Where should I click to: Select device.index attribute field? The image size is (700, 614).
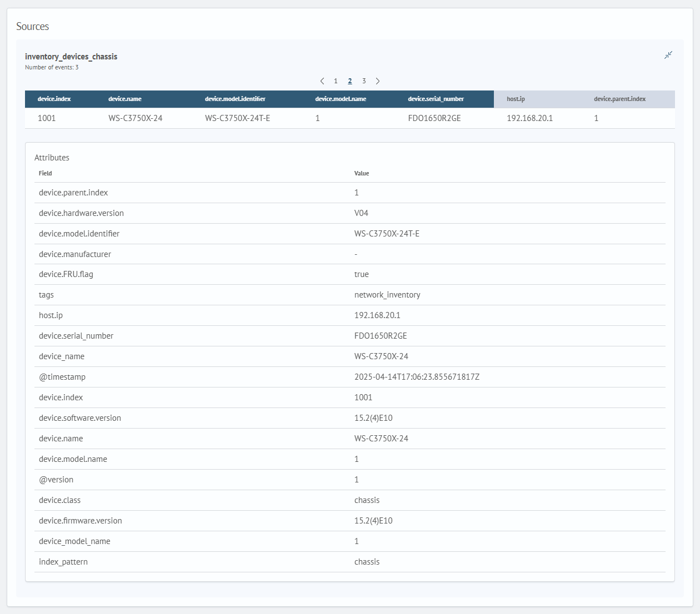[61, 397]
